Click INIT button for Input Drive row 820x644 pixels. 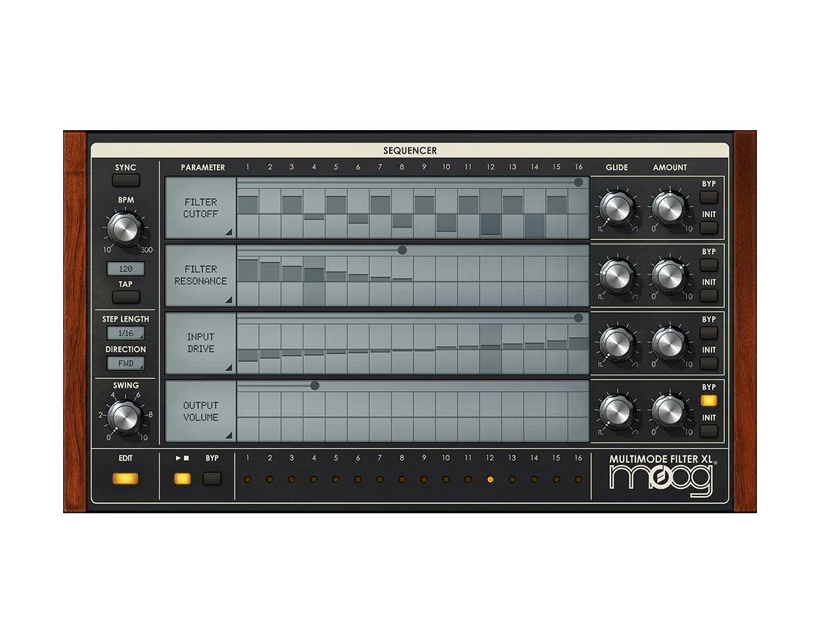709,363
